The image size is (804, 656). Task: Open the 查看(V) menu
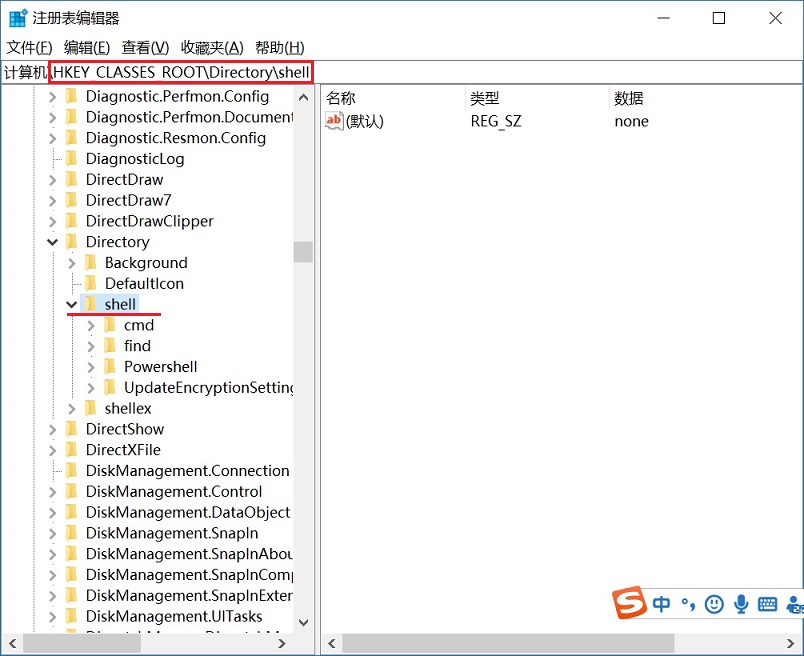142,47
